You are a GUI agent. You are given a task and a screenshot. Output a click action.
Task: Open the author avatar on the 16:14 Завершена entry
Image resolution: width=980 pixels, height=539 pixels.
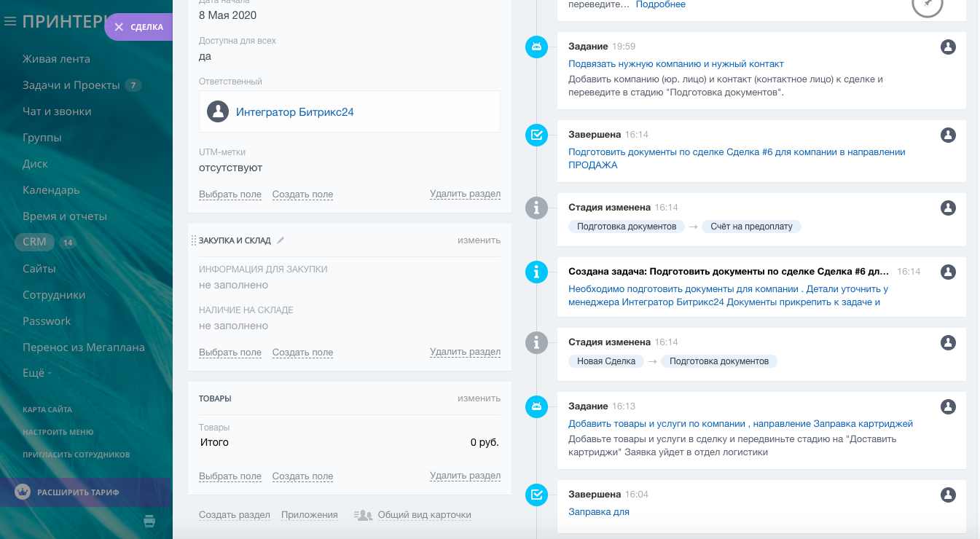click(948, 135)
